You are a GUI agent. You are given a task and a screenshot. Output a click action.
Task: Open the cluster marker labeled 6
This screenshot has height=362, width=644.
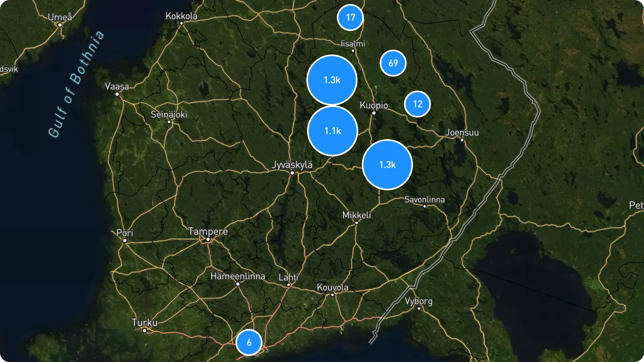click(x=249, y=342)
